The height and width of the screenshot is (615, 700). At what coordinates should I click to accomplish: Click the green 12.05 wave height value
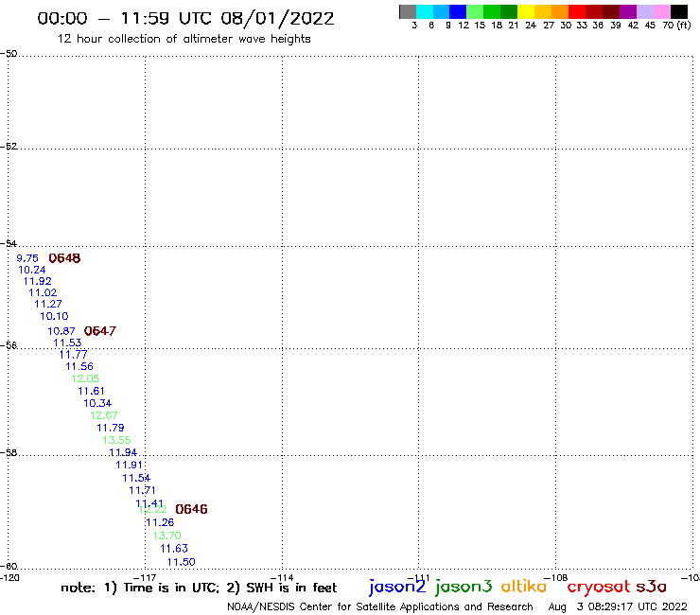tap(85, 378)
